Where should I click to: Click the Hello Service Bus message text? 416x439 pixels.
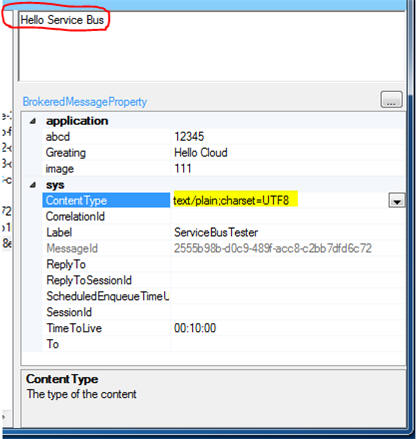(62, 20)
